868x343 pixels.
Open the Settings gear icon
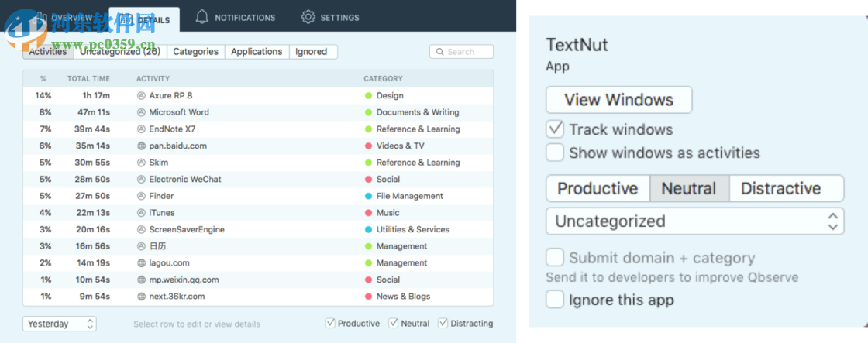coord(308,17)
